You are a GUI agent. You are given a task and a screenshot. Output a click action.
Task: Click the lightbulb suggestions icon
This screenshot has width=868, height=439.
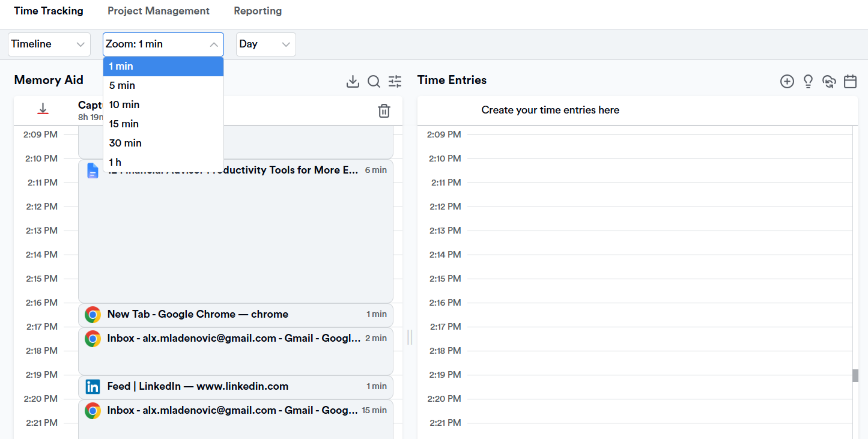808,81
